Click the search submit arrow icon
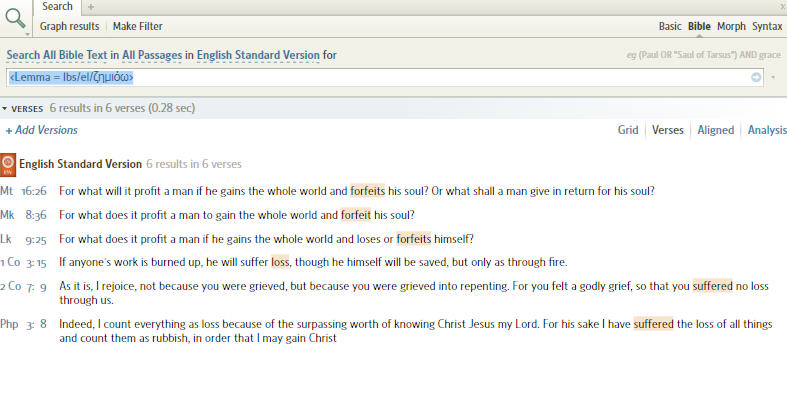This screenshot has height=412, width=787. click(x=756, y=77)
